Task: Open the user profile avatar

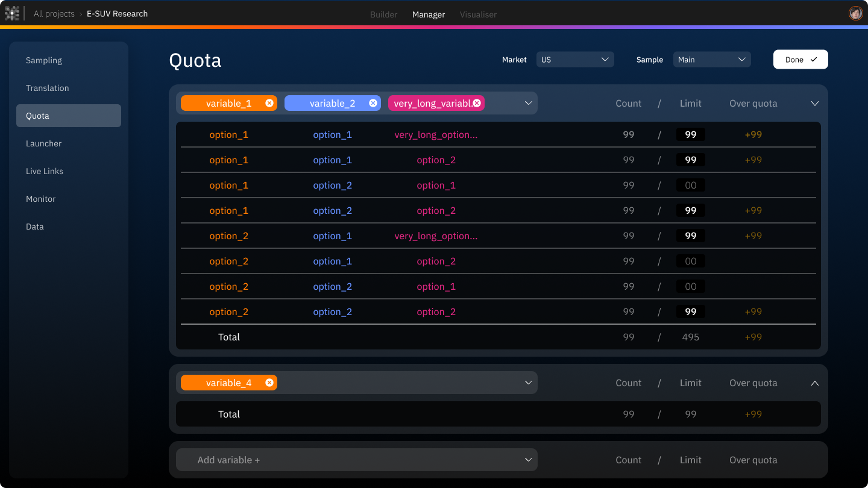Action: click(855, 13)
